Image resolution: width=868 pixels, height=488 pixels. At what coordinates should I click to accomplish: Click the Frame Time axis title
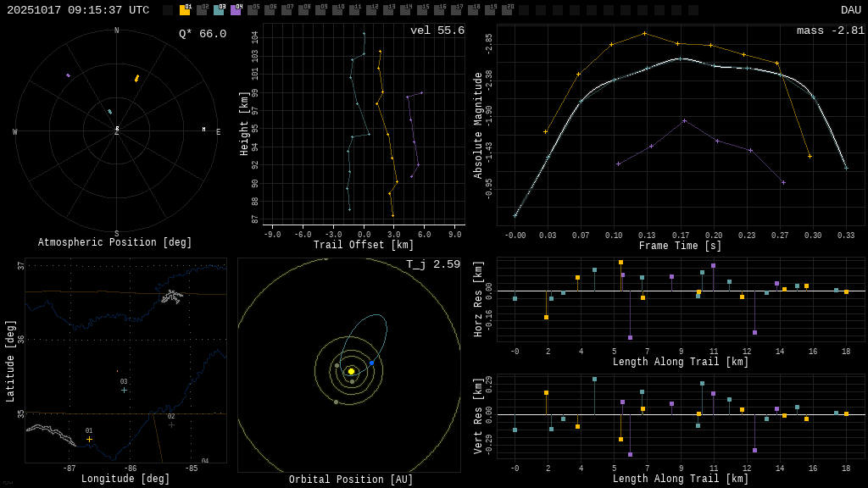(681, 246)
